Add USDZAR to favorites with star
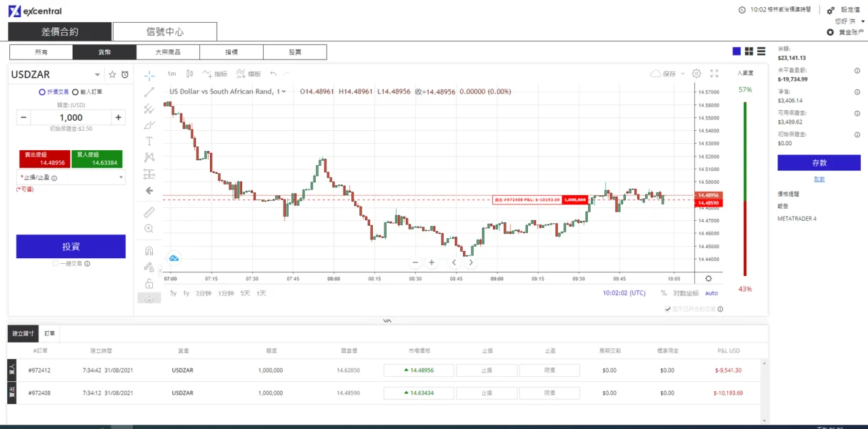This screenshot has height=429, width=868. tap(112, 74)
